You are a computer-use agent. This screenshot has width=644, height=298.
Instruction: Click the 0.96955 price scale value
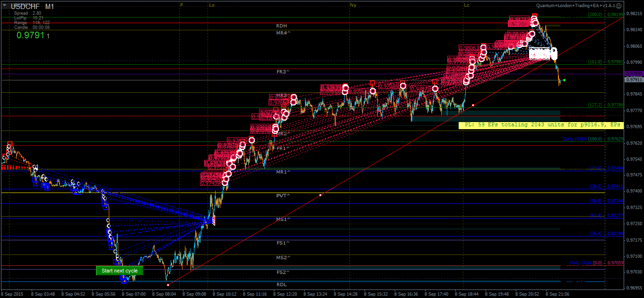click(634, 288)
